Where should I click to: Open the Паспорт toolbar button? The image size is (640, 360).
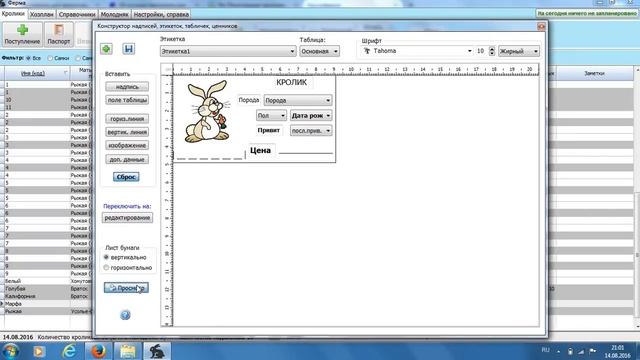pyautogui.click(x=59, y=34)
